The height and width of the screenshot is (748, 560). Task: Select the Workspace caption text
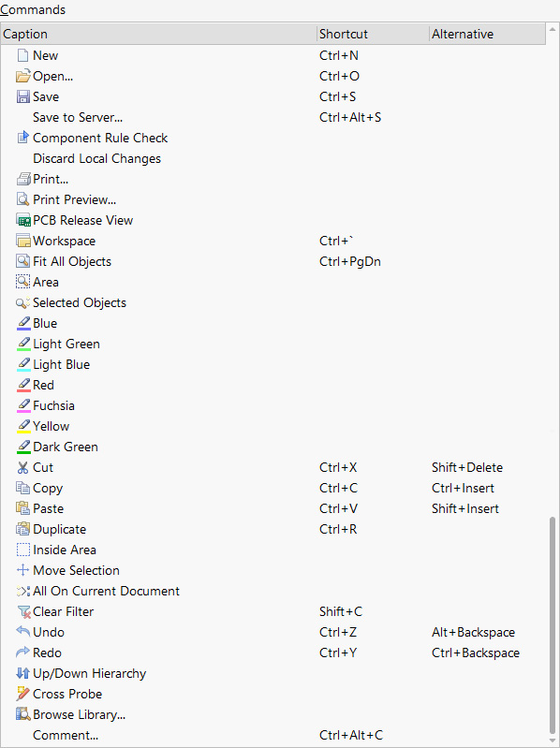point(64,241)
